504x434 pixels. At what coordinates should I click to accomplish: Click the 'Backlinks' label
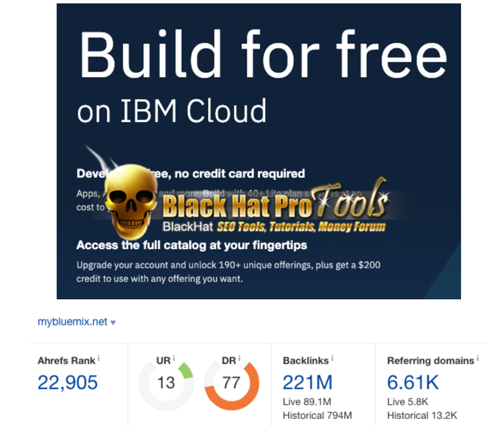click(x=306, y=361)
